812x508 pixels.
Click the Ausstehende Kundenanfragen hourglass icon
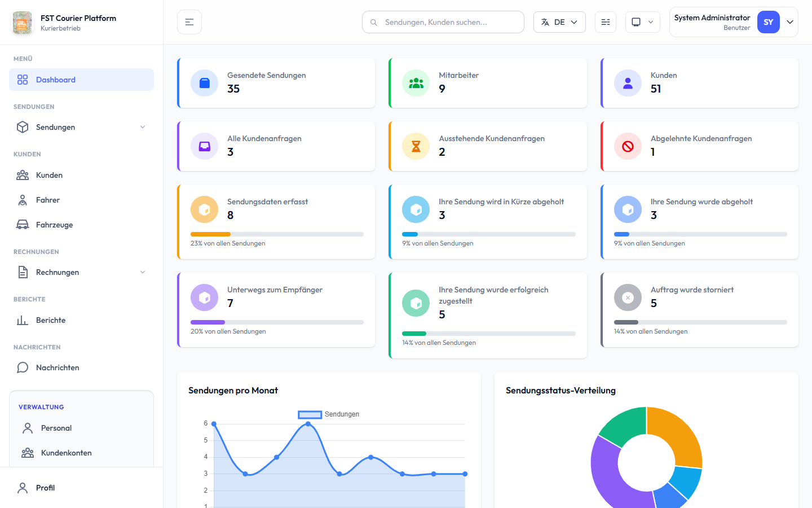pyautogui.click(x=416, y=146)
